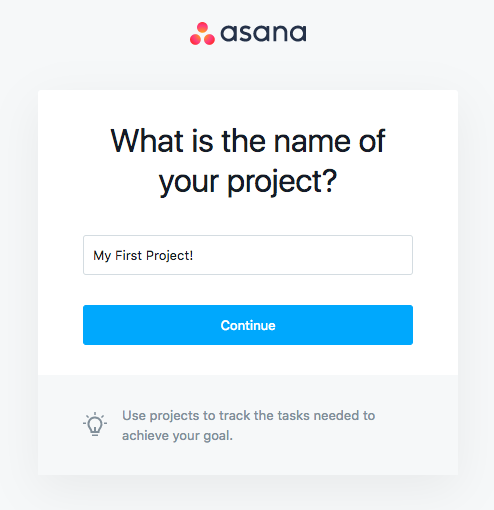This screenshot has width=494, height=510.
Task: Focus the project name input field
Action: (248, 255)
